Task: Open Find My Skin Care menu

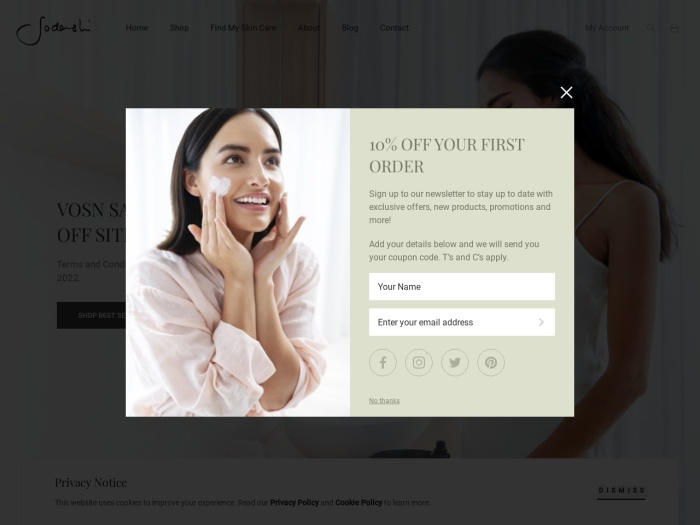Action: [243, 28]
